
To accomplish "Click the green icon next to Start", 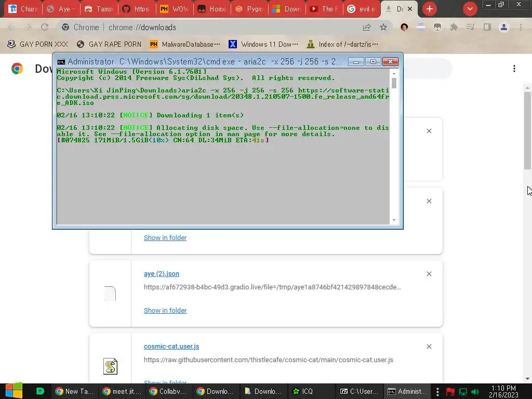I will (x=40, y=391).
